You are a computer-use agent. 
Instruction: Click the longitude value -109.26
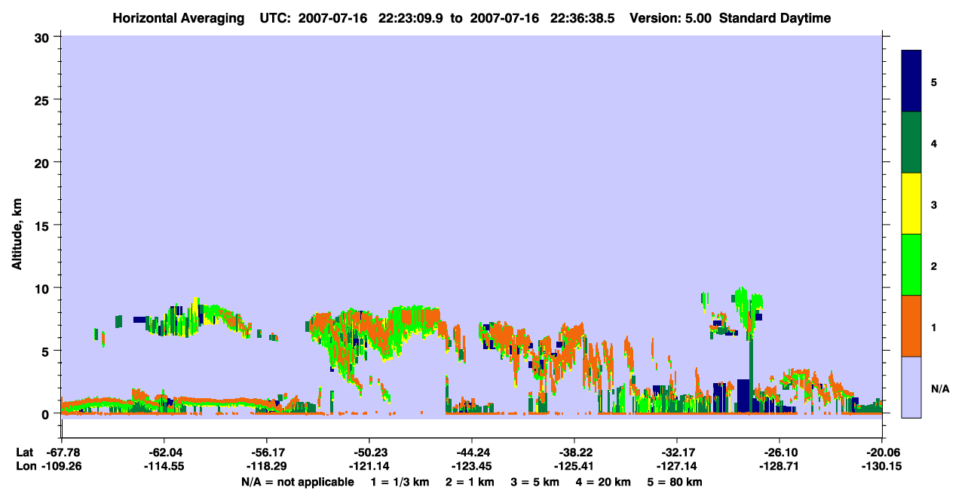pyautogui.click(x=61, y=467)
